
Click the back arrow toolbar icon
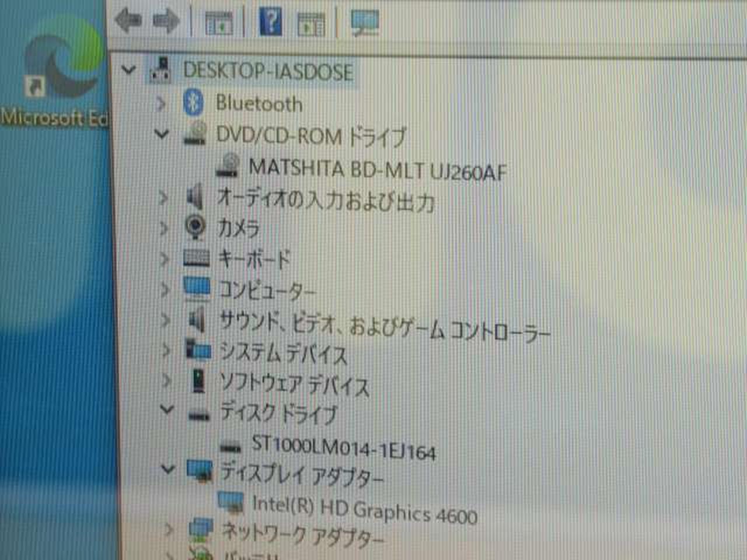(128, 21)
